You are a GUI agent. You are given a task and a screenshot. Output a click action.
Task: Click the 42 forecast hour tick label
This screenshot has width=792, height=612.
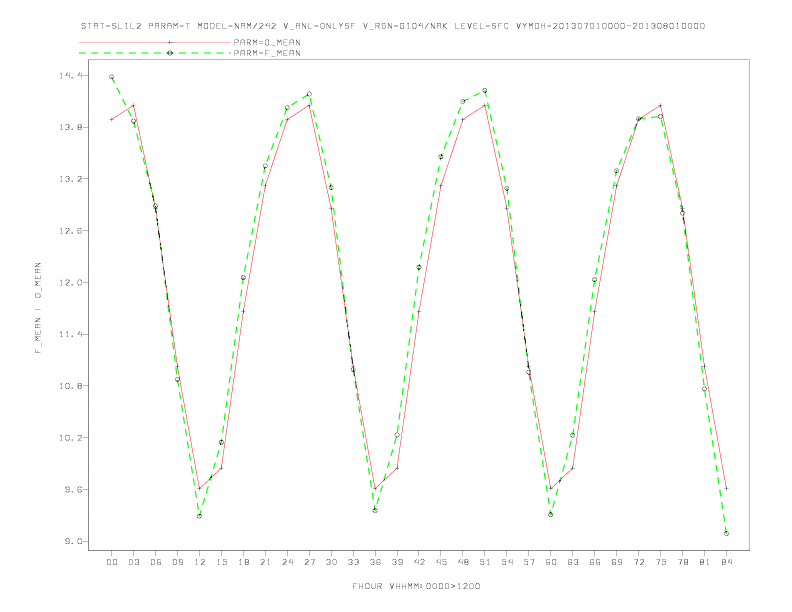[x=419, y=562]
